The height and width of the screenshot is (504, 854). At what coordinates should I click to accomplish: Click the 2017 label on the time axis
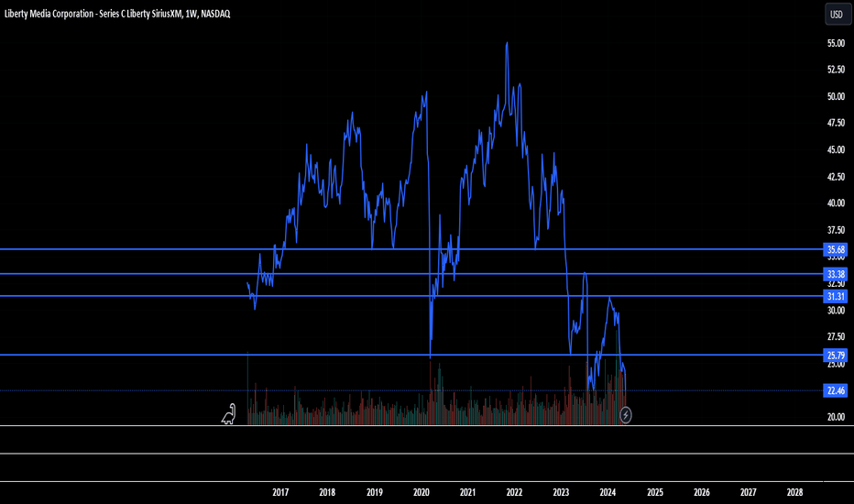280,492
